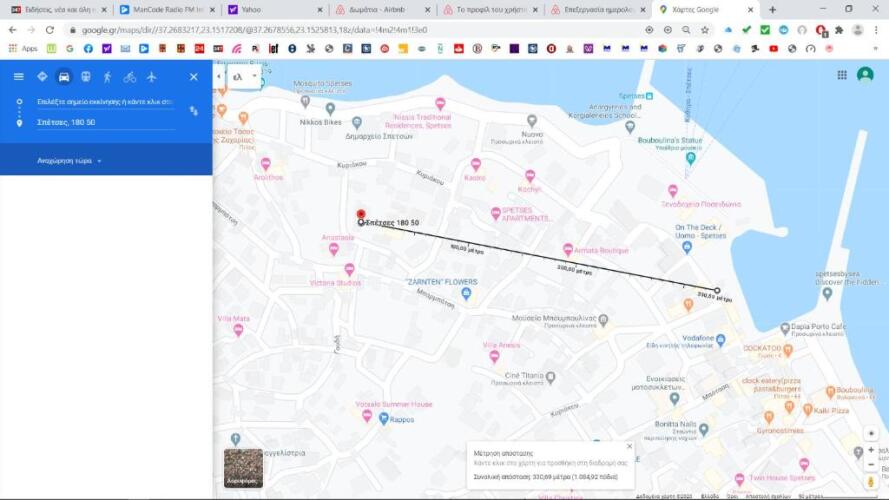Screen dimensions: 889x500
Task: Select the recommended travel mode icon
Action: [42, 77]
